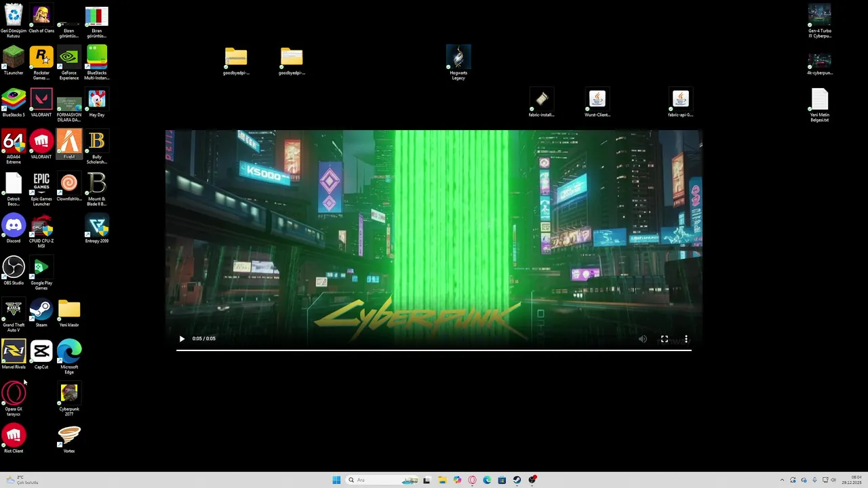Select the Marvel Rivals icon

[14, 354]
